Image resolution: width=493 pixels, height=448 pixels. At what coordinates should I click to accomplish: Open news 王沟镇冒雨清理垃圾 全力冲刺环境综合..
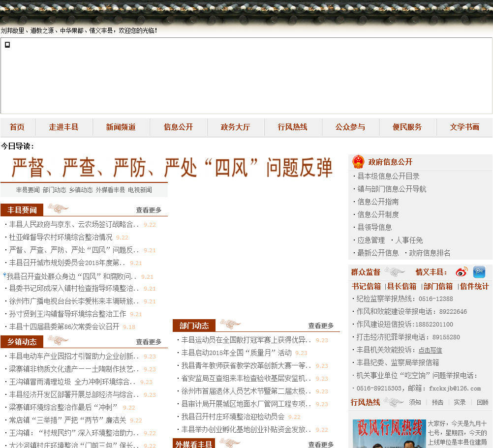coord(72,382)
